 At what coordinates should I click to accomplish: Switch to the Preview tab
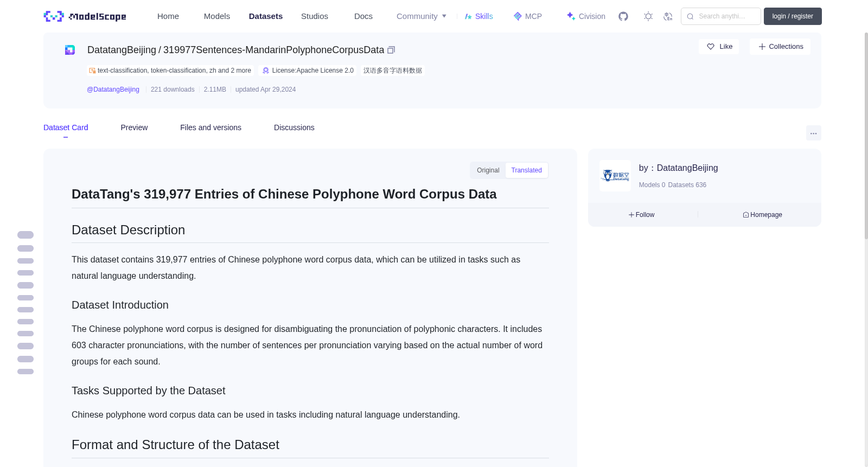click(134, 127)
